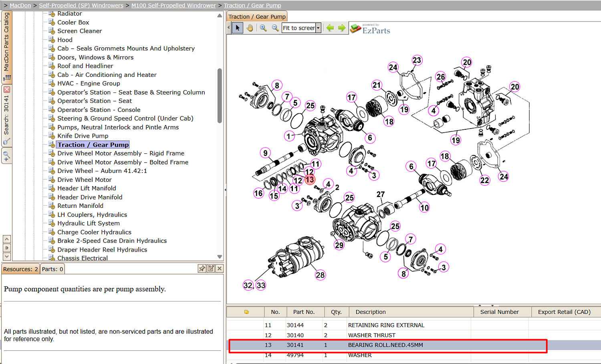
Task: Click the tree scrollbar down arrow
Action: pos(220,257)
